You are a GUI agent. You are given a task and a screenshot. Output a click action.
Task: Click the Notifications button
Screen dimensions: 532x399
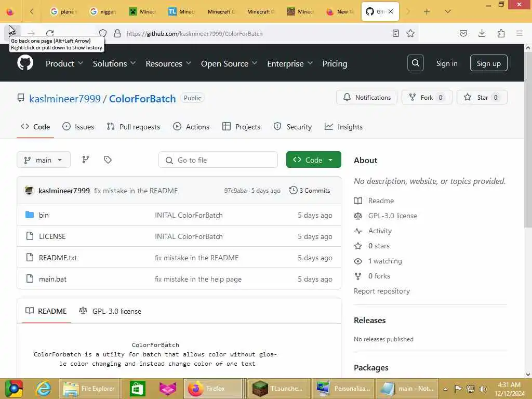366,97
